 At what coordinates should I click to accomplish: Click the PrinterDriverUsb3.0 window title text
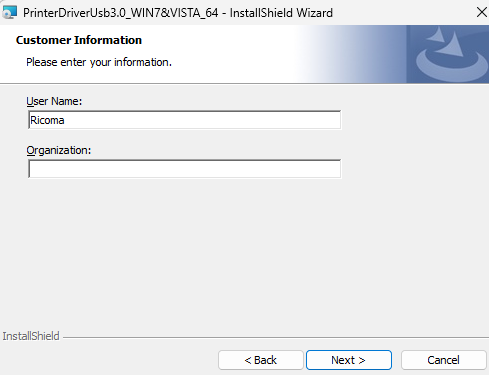(178, 13)
